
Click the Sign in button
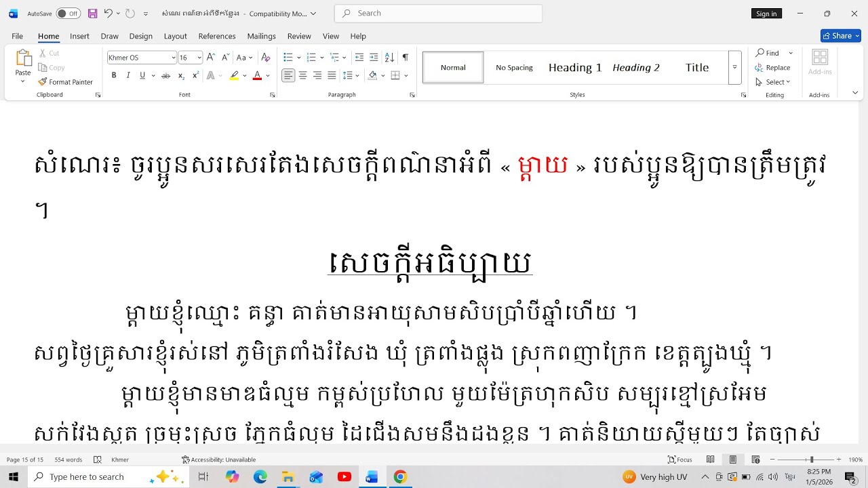click(766, 14)
